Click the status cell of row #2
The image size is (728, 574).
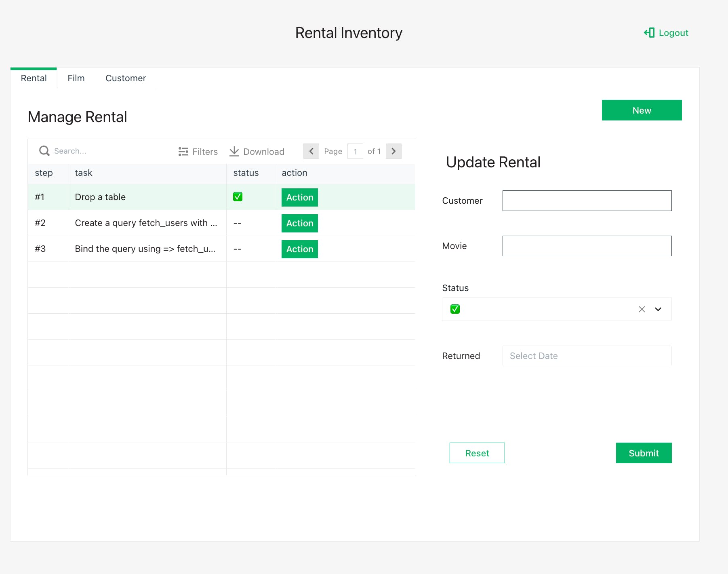pyautogui.click(x=250, y=223)
